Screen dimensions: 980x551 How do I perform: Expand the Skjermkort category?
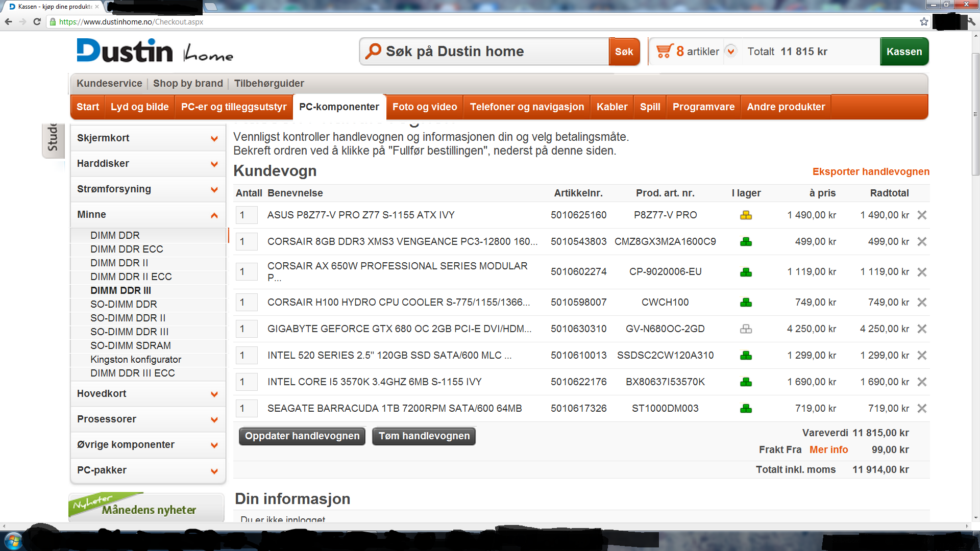[214, 138]
